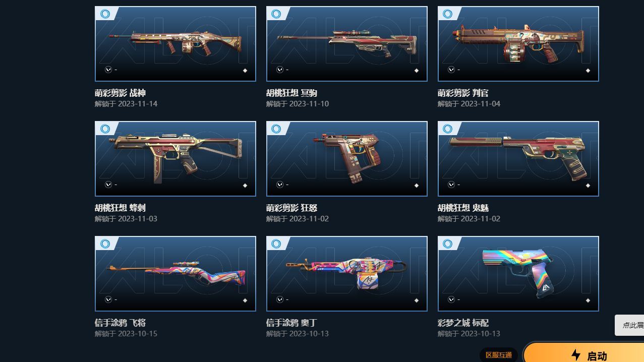Click the V currency icon on 萌彩剪影 判官 card

click(451, 70)
